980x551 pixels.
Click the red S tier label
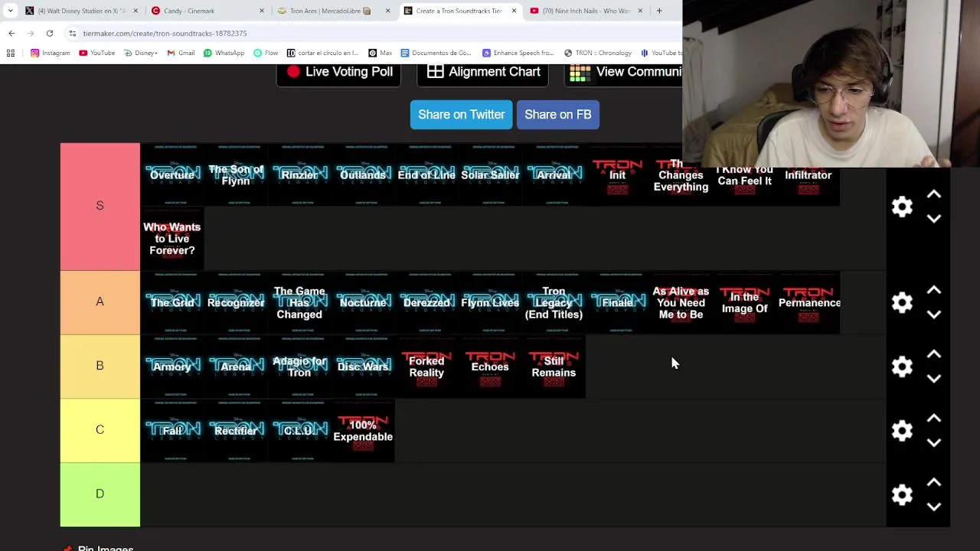tap(100, 207)
